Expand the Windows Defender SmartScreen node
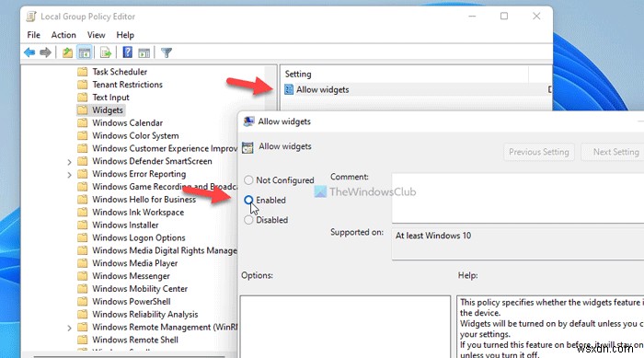The width and height of the screenshot is (644, 358). point(69,162)
